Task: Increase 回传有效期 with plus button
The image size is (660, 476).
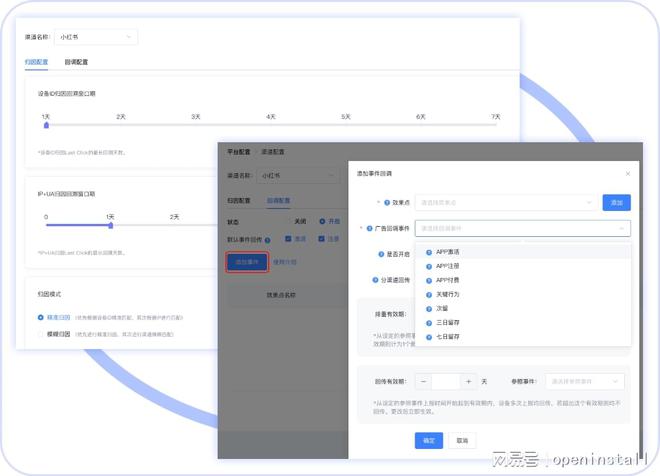Action: pos(468,381)
